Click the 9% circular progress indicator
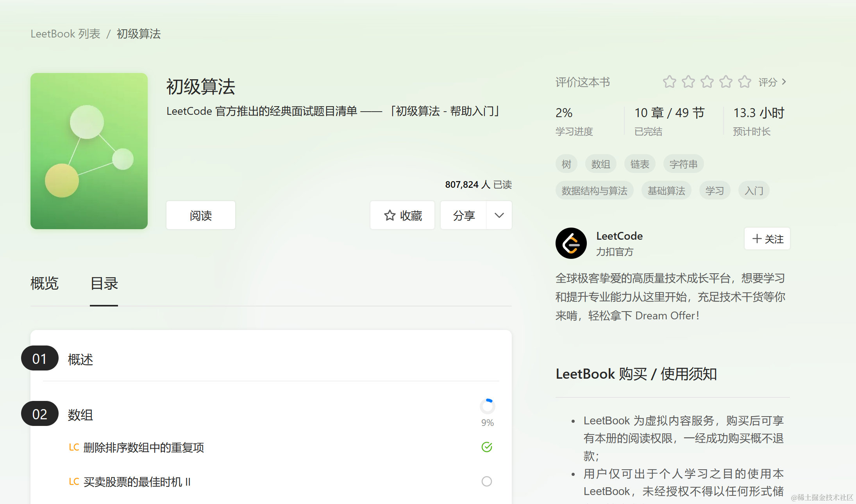 [x=487, y=406]
